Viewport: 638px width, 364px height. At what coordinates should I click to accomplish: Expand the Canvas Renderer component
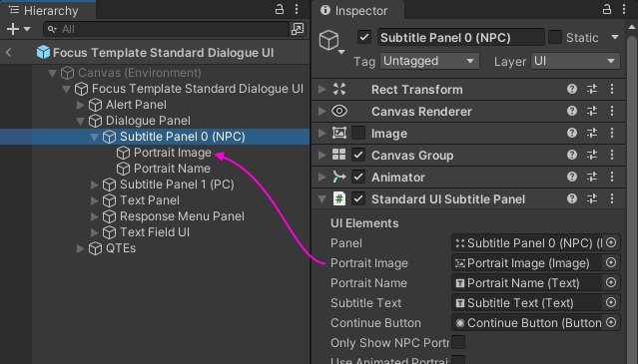321,111
